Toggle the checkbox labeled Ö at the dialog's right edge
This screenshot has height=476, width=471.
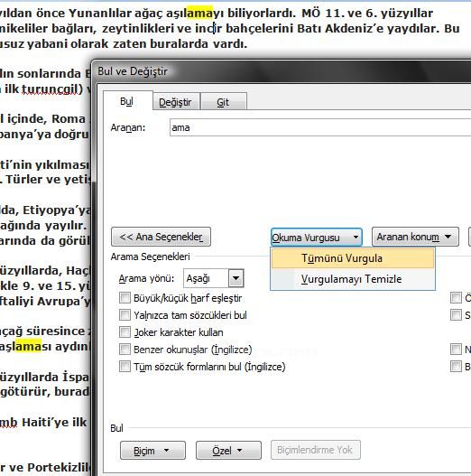click(456, 298)
